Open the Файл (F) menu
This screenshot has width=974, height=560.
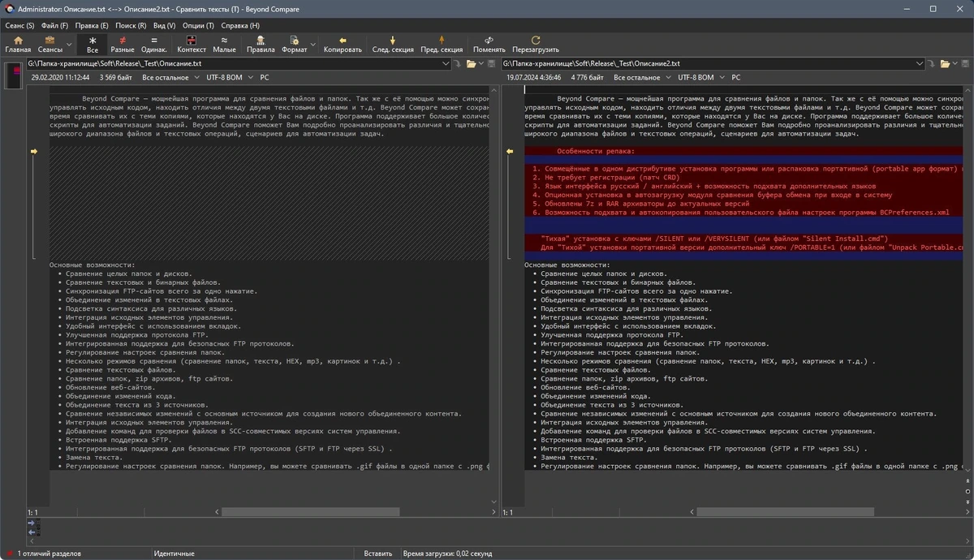click(x=54, y=26)
